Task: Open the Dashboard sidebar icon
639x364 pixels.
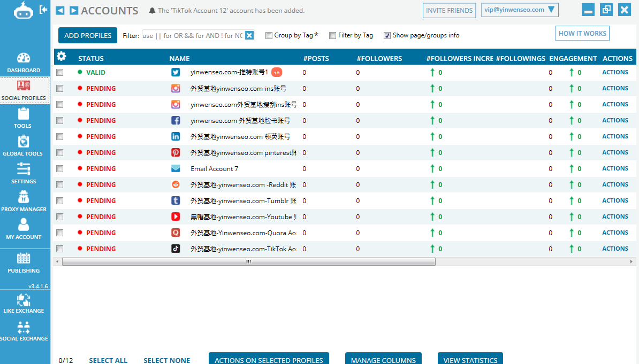Action: click(x=24, y=62)
